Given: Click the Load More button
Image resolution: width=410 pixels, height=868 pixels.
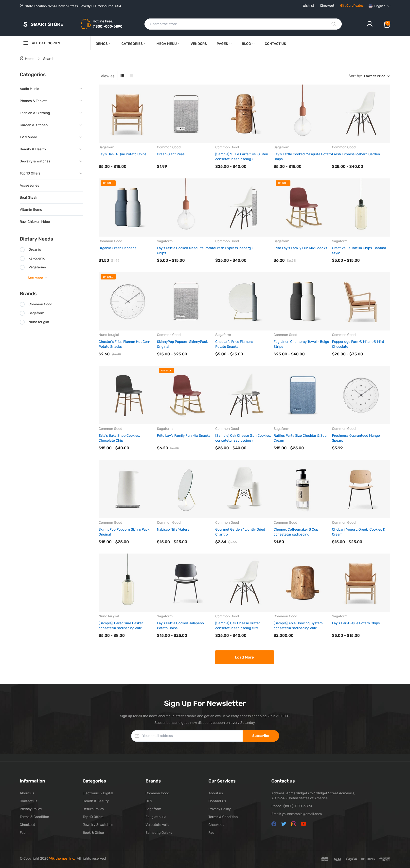Looking at the screenshot, I should (x=245, y=657).
